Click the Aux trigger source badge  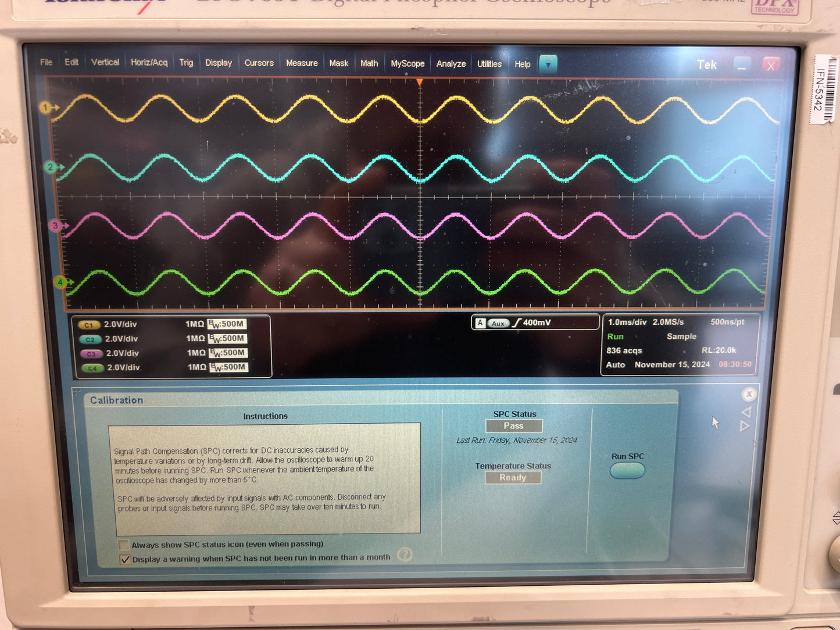[498, 323]
